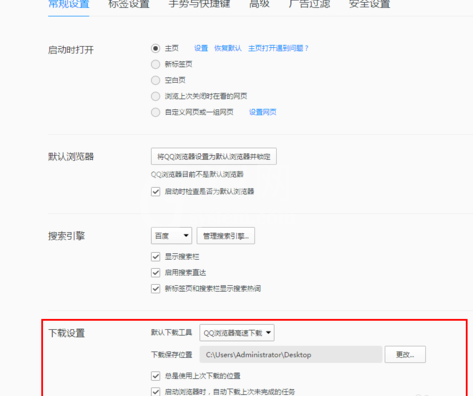Toggle 启动时检查是否为默认浏览器 checkbox
The width and height of the screenshot is (473, 396).
pyautogui.click(x=156, y=192)
